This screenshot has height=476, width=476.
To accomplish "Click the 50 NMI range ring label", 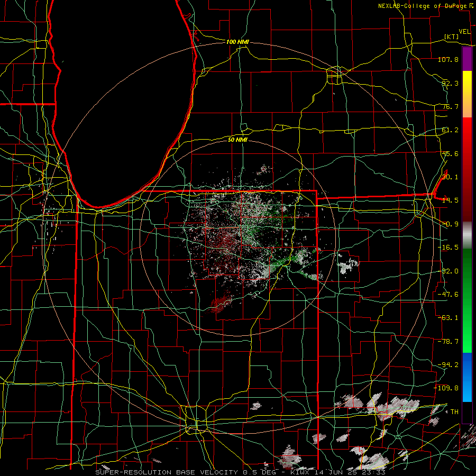I will pos(237,140).
